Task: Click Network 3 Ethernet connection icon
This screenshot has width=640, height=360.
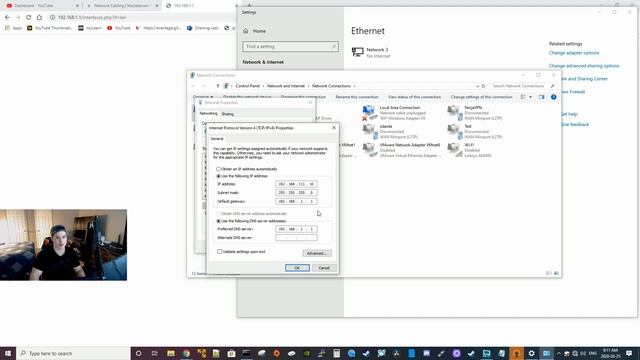Action: click(x=358, y=52)
